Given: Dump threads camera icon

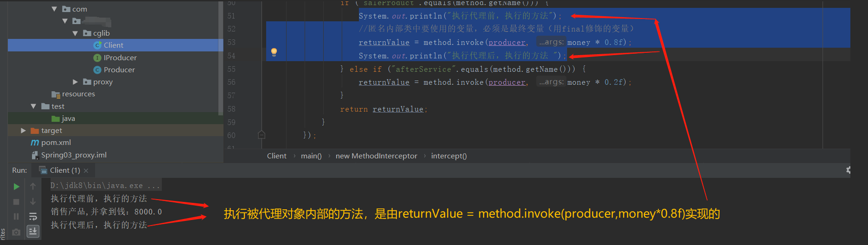Looking at the screenshot, I should point(16,232).
